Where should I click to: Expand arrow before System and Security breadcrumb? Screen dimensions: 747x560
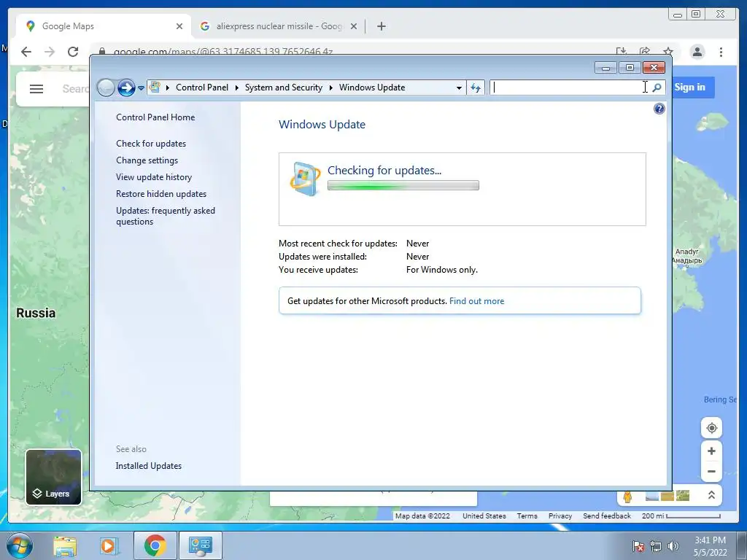[237, 87]
